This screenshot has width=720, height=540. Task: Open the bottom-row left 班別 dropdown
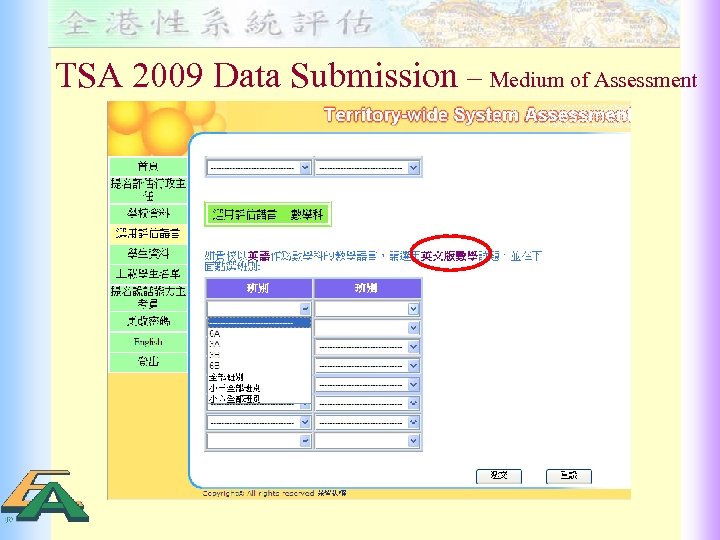click(x=259, y=441)
